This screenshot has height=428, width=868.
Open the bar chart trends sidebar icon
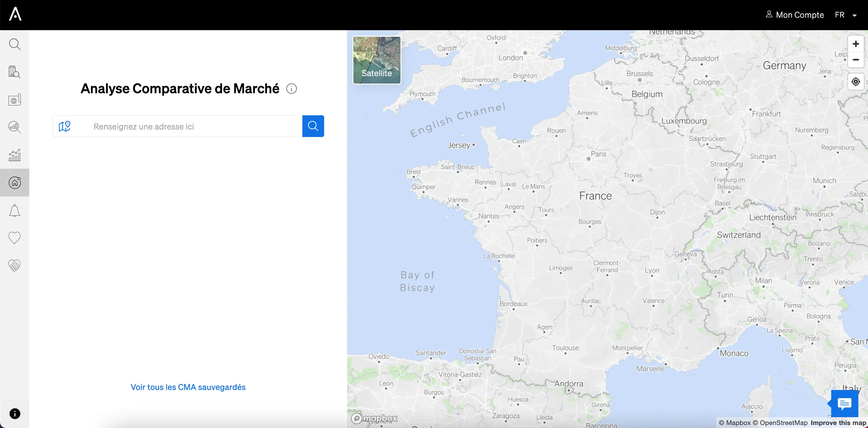coord(15,155)
